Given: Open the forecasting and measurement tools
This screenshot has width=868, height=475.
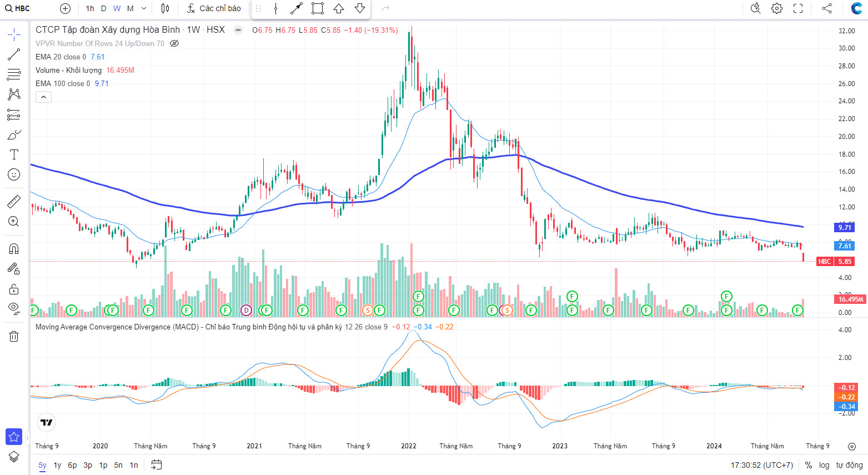Looking at the screenshot, I should 14,114.
